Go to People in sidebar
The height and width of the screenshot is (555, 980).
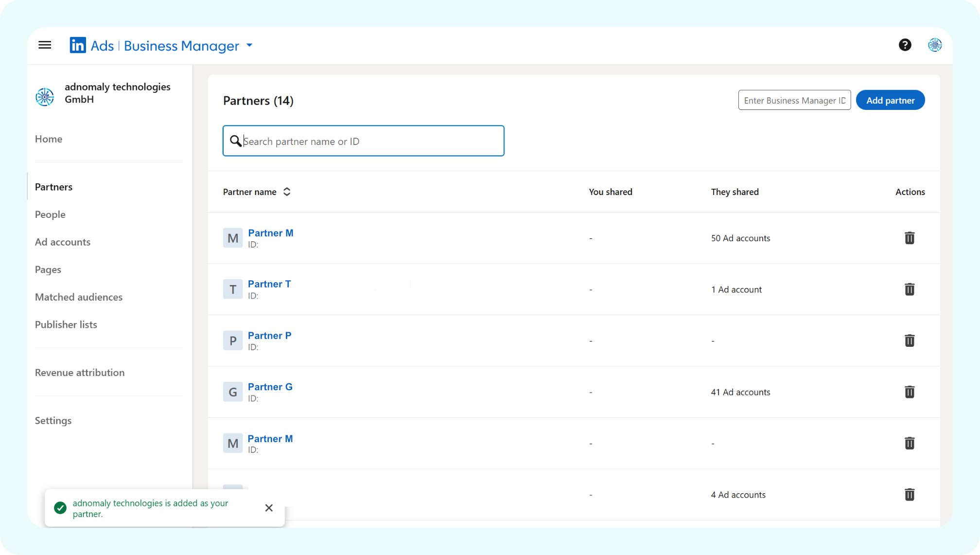tap(50, 215)
